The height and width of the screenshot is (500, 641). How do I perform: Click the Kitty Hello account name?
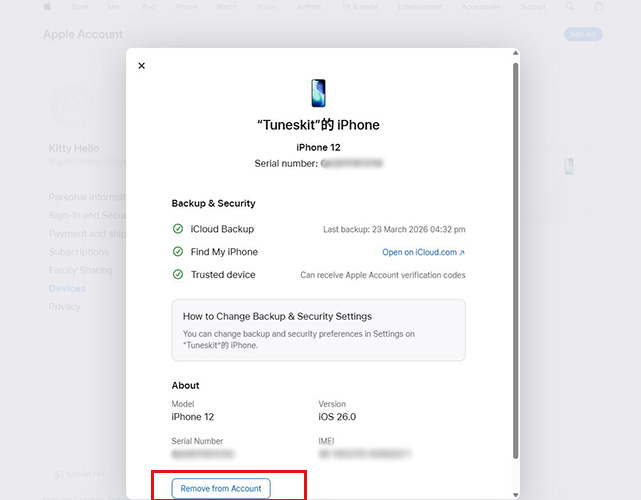tap(74, 148)
